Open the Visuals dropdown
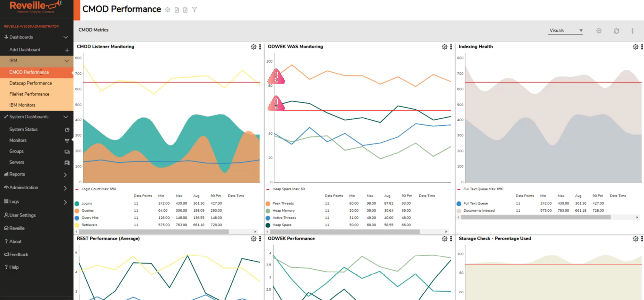 pos(566,31)
